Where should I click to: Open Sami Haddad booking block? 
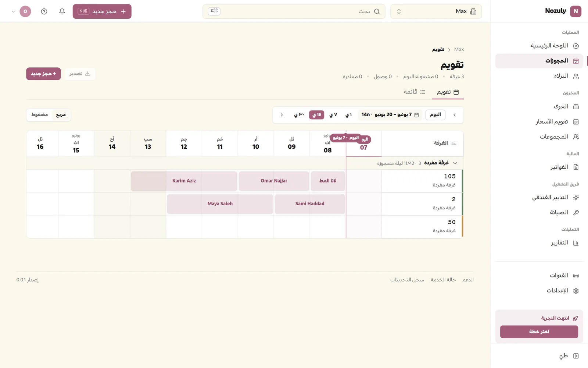(x=310, y=204)
